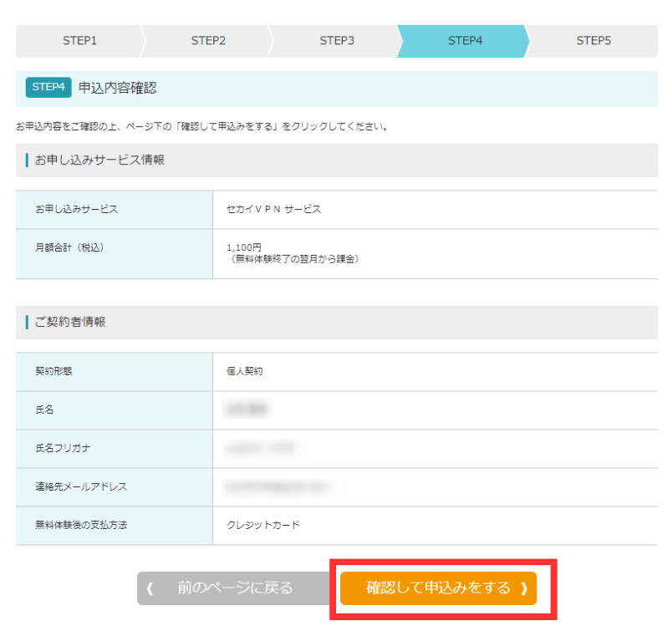Click the お申し込みサービス情報 section heading
Image resolution: width=672 pixels, height=631 pixels.
coord(99,160)
